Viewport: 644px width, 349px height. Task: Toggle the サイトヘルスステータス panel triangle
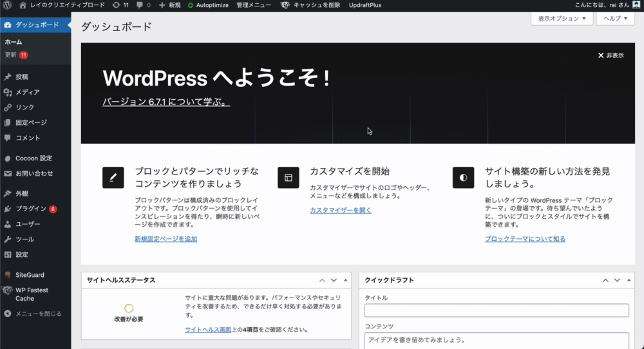(x=345, y=280)
